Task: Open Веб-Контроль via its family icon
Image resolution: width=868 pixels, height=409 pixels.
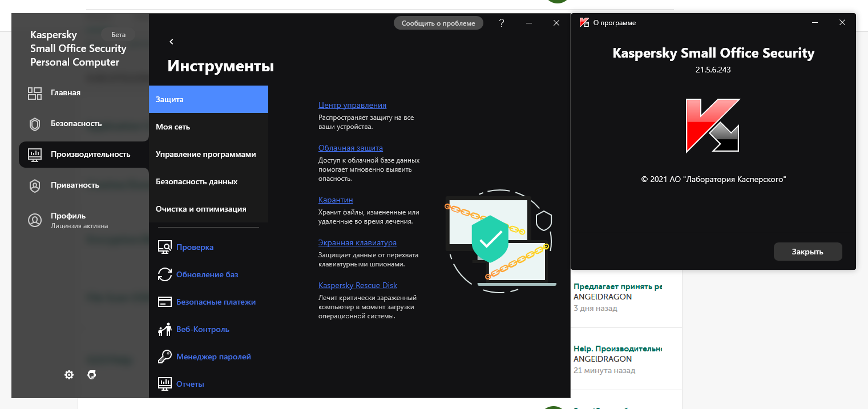Action: pos(165,329)
